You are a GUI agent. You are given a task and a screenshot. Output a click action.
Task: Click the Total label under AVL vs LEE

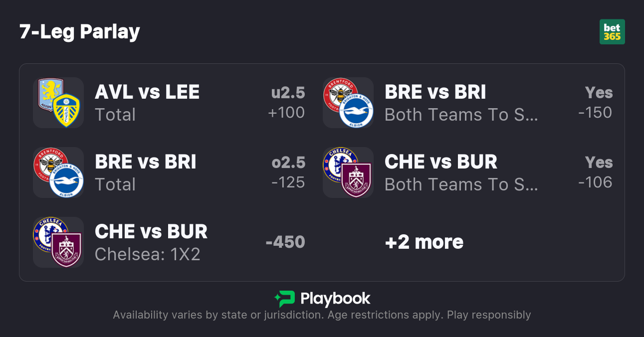pos(115,115)
